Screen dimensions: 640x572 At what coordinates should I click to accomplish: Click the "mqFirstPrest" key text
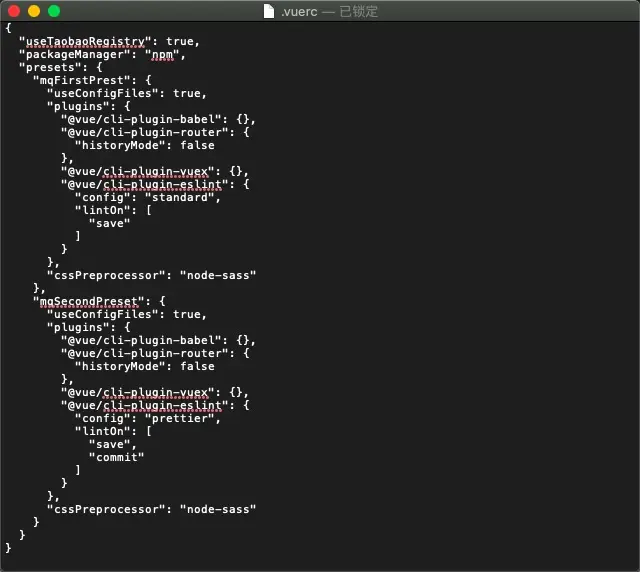coord(82,80)
